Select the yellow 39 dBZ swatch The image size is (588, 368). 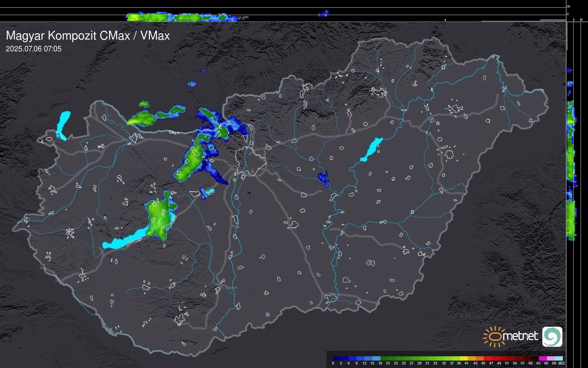[x=463, y=358]
